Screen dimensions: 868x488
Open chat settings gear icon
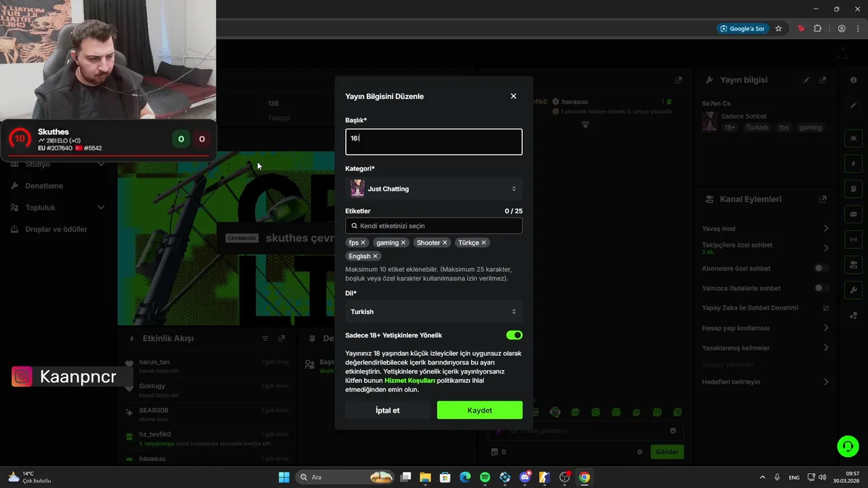point(639,451)
